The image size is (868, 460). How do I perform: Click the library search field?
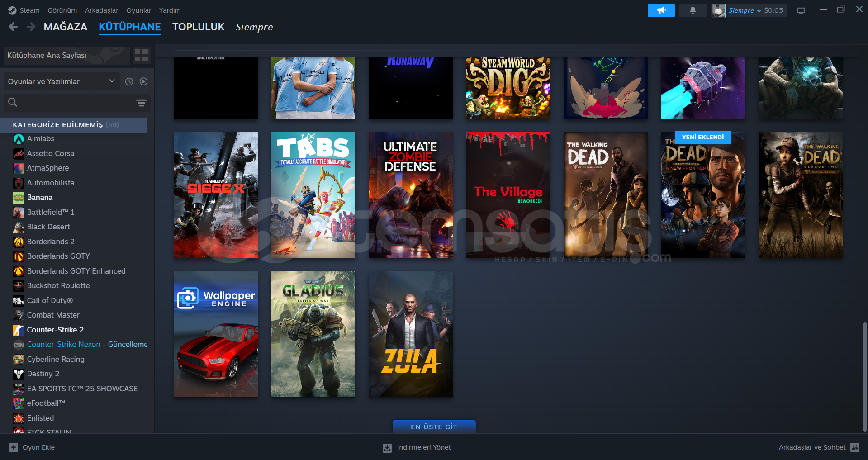(x=72, y=103)
